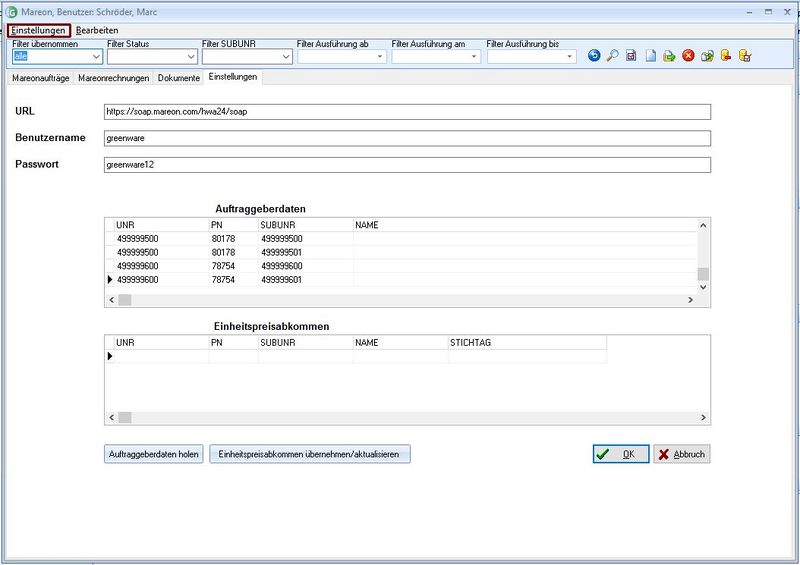Viewport: 800px width, 565px height.
Task: Click the NAME column header in Auftraggeberdaten
Action: coord(525,225)
